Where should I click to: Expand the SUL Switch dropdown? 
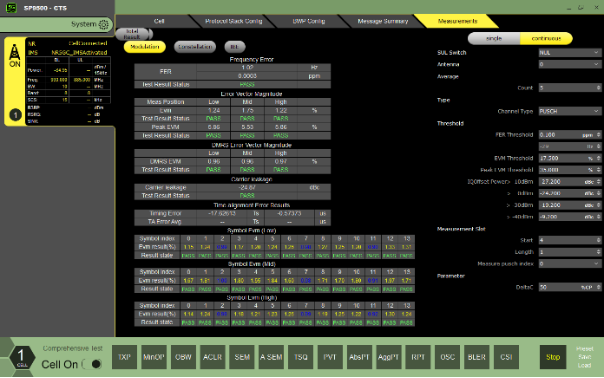pyautogui.click(x=569, y=52)
